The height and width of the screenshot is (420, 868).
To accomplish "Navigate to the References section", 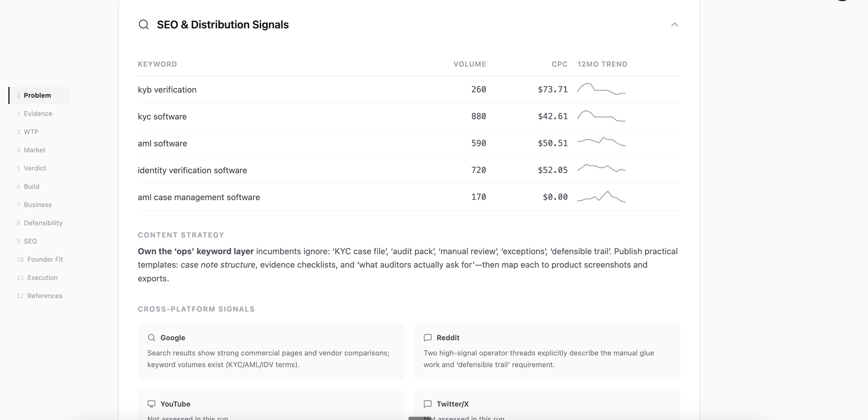I will point(44,295).
